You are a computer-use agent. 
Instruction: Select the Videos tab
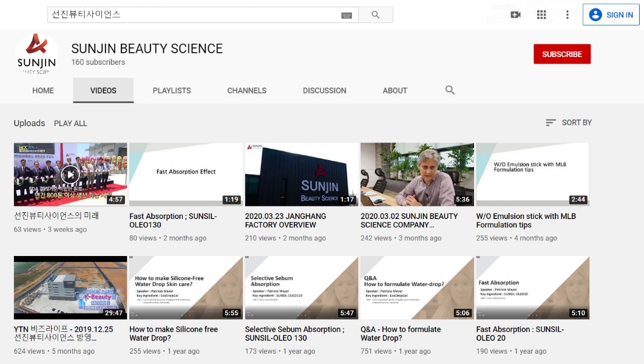[103, 90]
